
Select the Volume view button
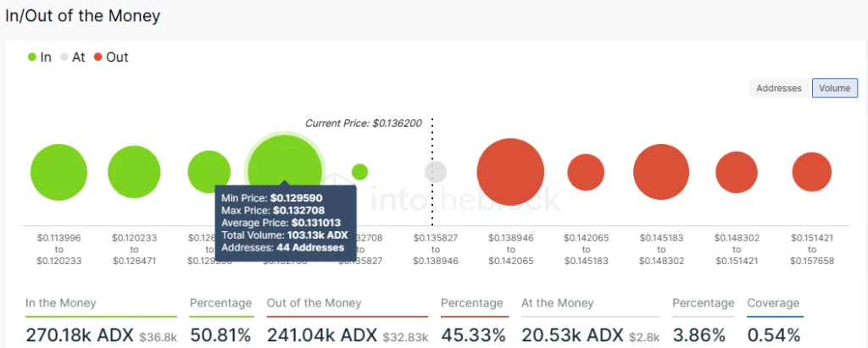[834, 88]
